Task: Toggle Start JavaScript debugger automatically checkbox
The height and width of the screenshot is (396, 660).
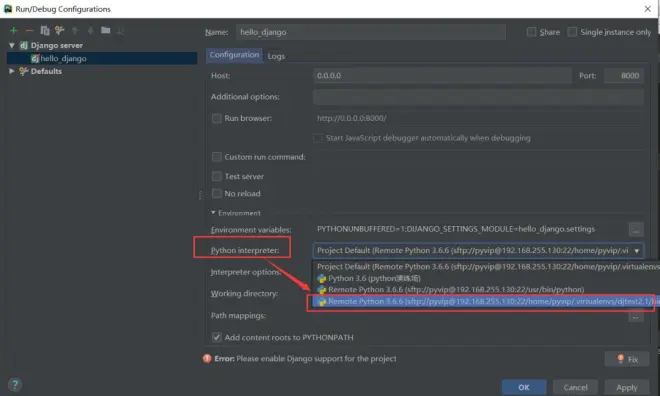Action: coord(318,138)
